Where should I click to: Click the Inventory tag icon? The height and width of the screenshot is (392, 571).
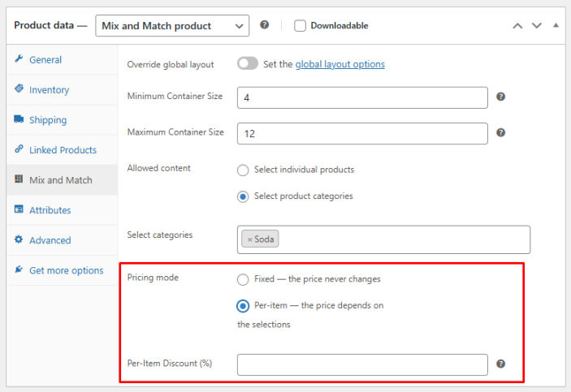(x=19, y=89)
